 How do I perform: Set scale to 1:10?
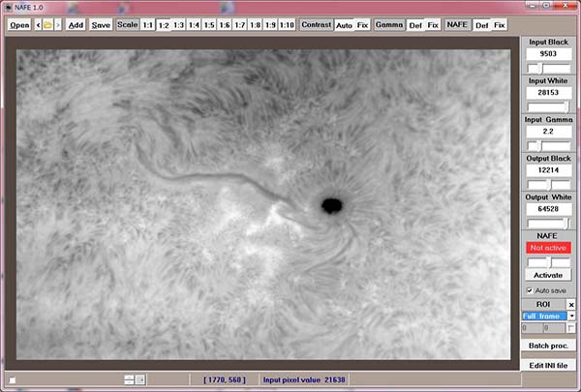[287, 25]
